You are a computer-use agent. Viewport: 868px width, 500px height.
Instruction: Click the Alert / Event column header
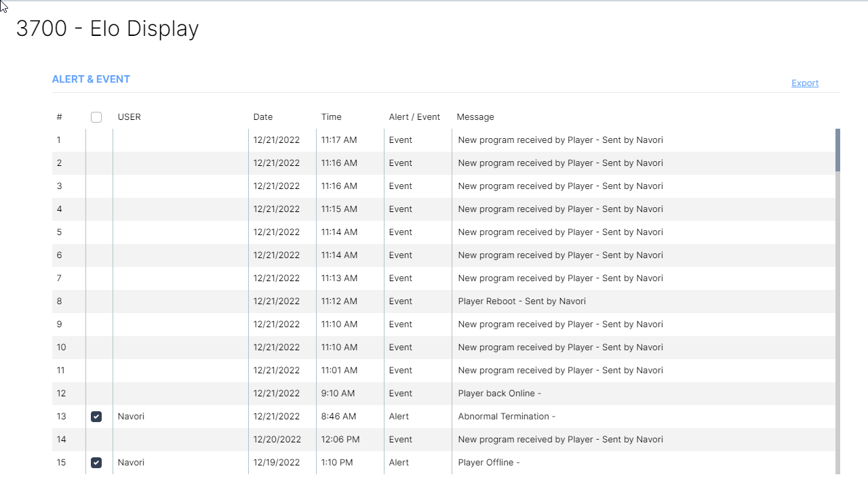click(x=414, y=117)
